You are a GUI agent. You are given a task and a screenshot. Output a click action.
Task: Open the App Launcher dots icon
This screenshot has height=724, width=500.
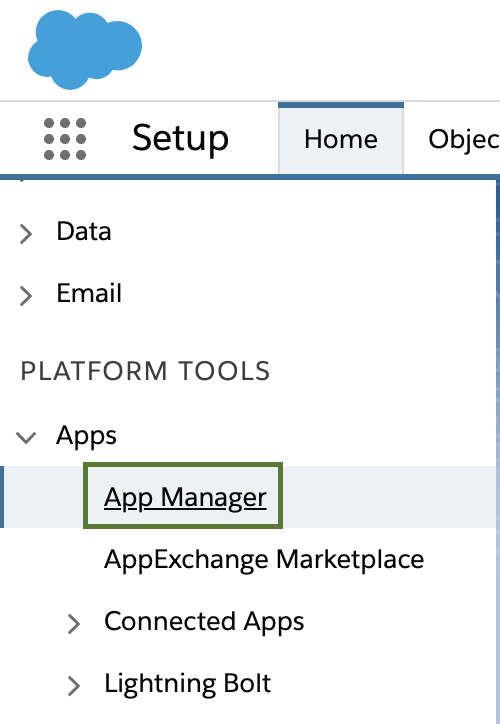[65, 139]
